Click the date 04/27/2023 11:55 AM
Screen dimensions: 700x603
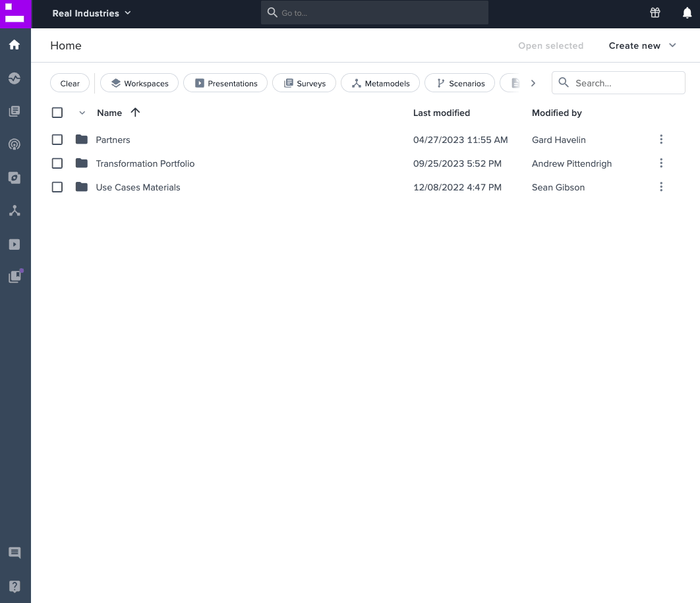coord(460,140)
